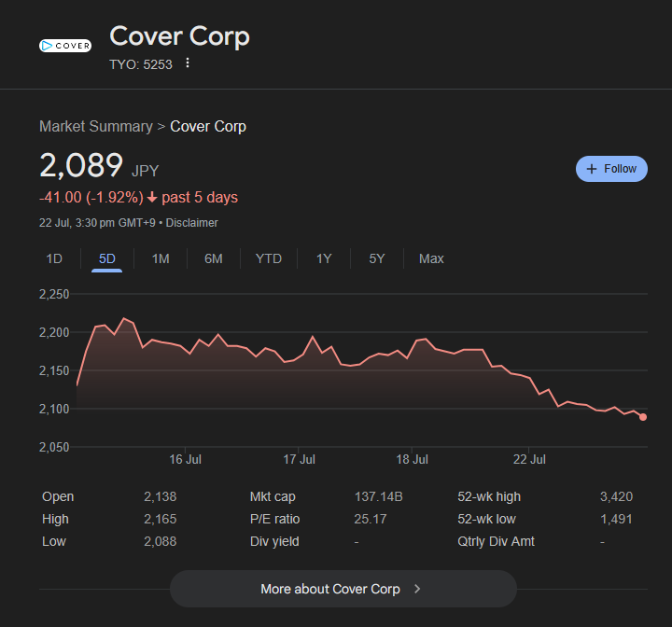
Task: Click the Cover Corp title heading
Action: tap(179, 36)
